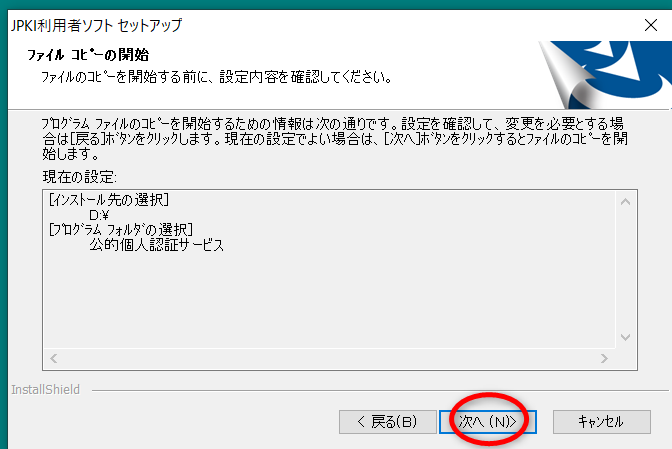Select the 公的個人認証サービス folder text
The image size is (672, 449).
pyautogui.click(x=156, y=245)
